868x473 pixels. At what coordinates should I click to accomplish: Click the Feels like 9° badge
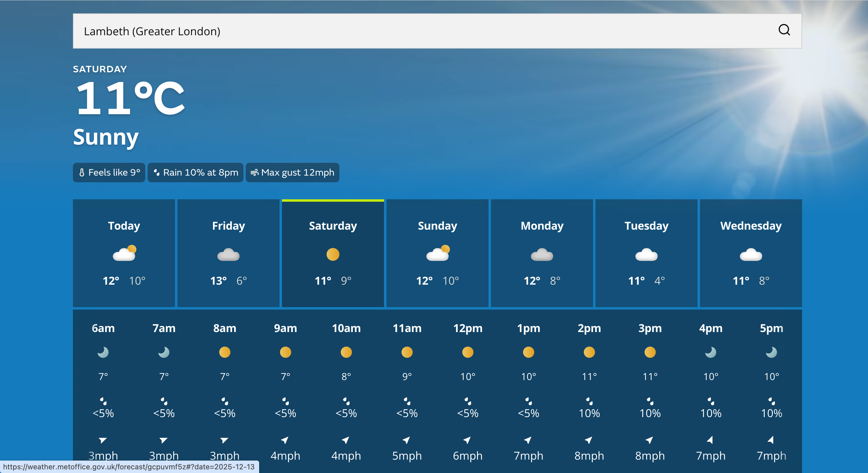point(109,173)
